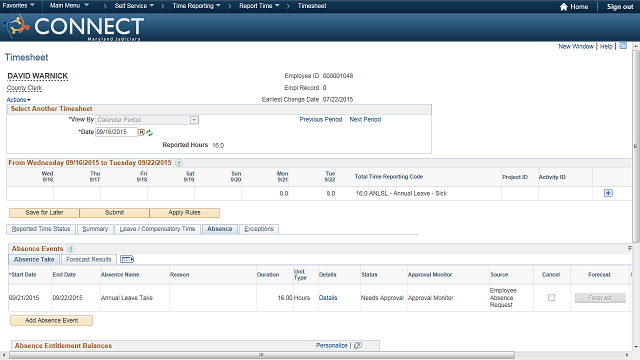Click the scroll right arrow

pos(627,355)
